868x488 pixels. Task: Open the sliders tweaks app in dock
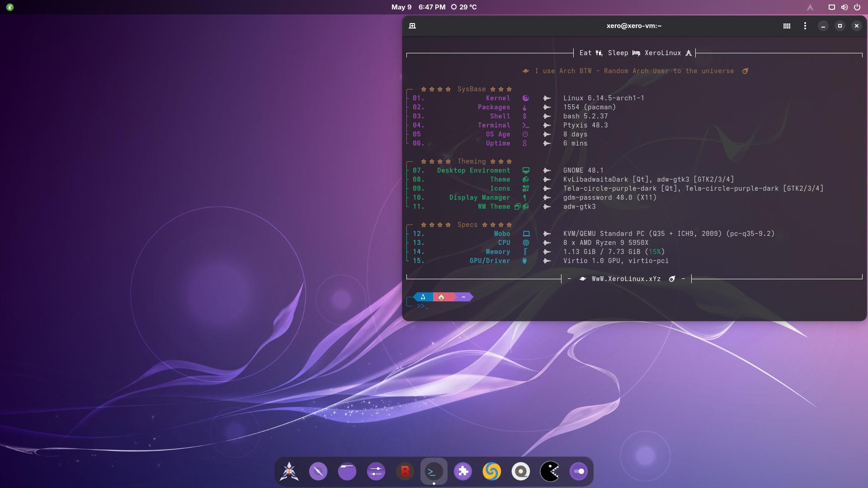pyautogui.click(x=376, y=471)
